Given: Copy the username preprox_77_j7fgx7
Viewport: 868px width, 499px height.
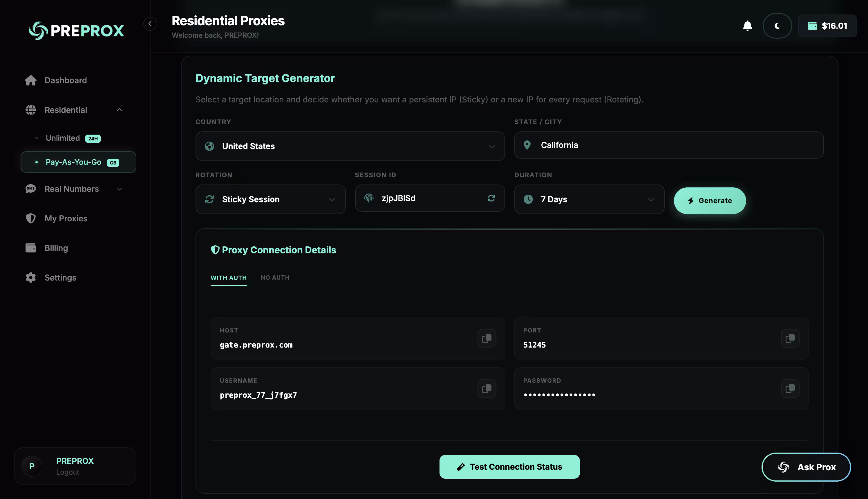Looking at the screenshot, I should tap(487, 389).
